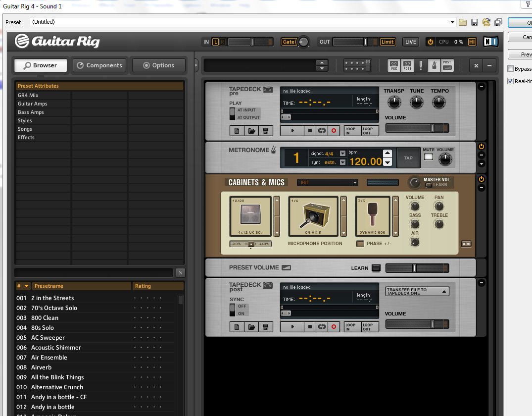
Task: Toggle LIVE view mode
Action: [x=411, y=42]
